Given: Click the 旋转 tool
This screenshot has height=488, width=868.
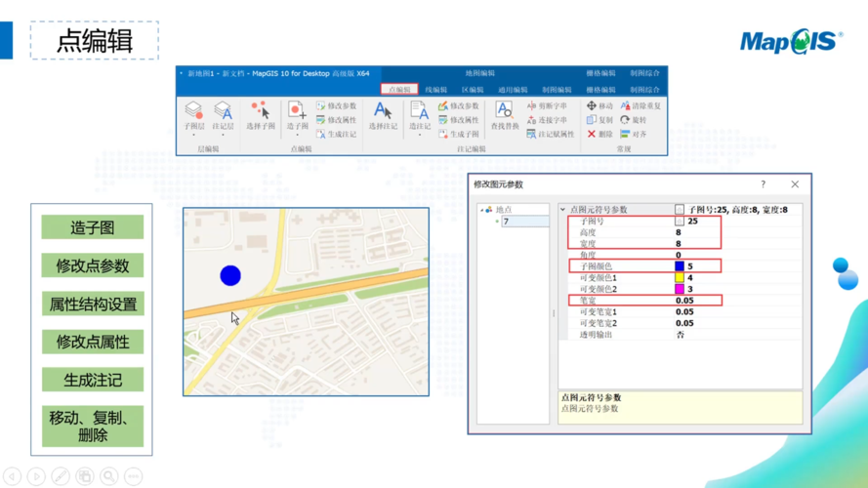Looking at the screenshot, I should 634,119.
